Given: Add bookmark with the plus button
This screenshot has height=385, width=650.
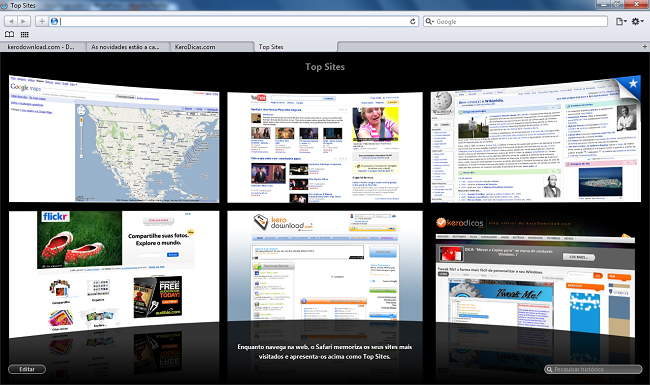Looking at the screenshot, I should (41, 21).
